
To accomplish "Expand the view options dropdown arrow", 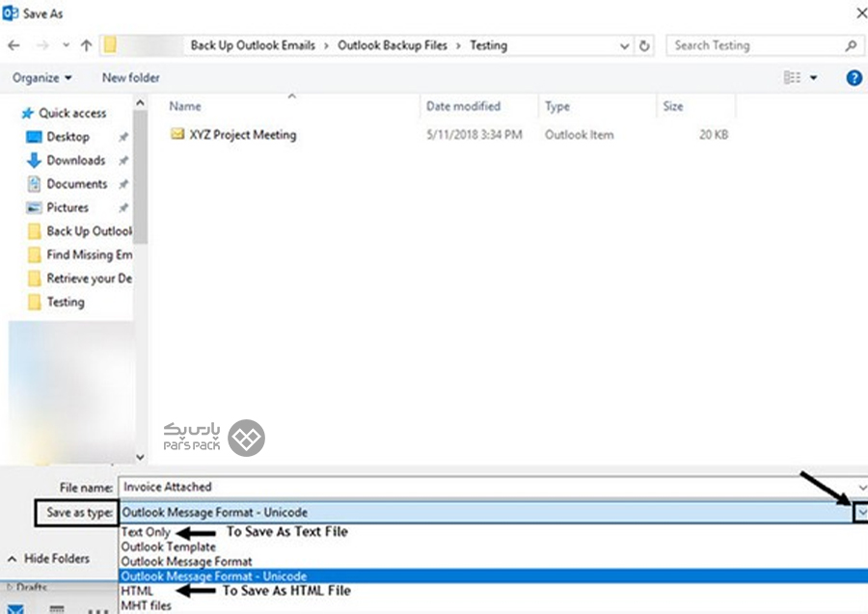I will coord(814,77).
